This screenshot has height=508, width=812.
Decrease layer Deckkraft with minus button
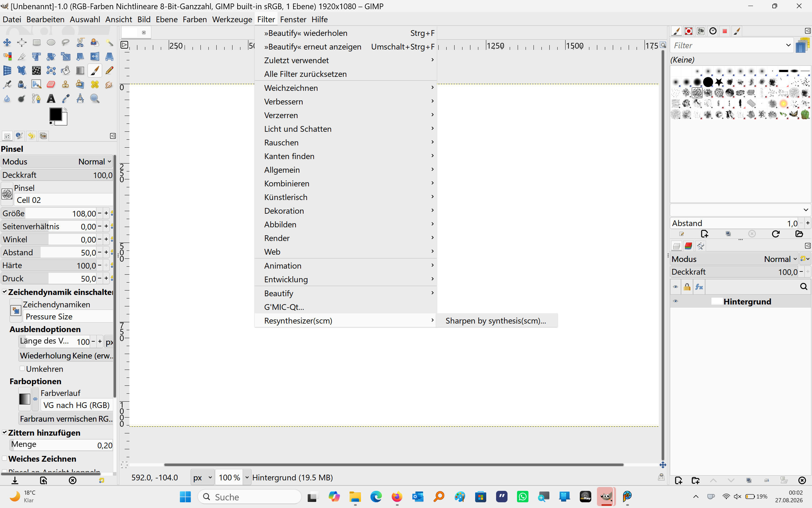point(801,271)
